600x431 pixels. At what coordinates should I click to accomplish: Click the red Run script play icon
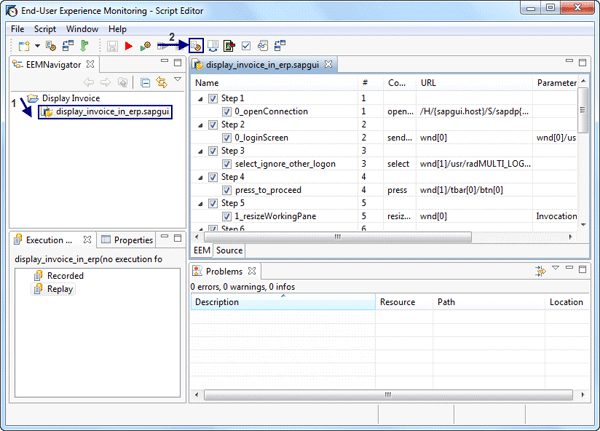129,46
